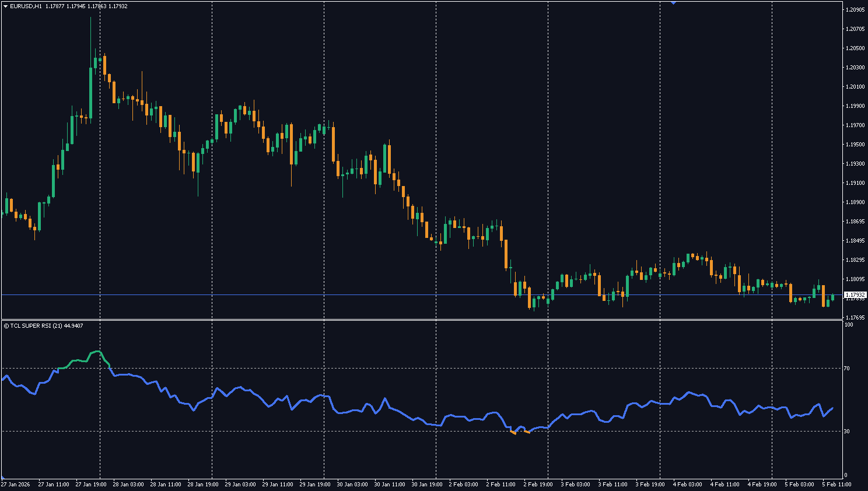This screenshot has height=491, width=868.
Task: Click the 30 Jan 03:00 time label
Action: click(x=352, y=485)
